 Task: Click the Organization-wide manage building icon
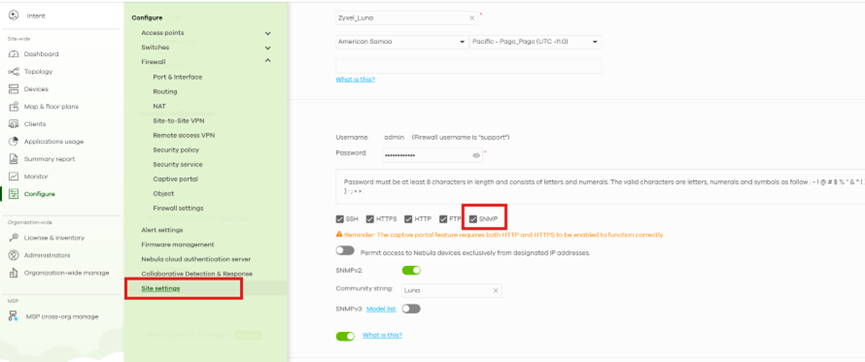pyautogui.click(x=14, y=273)
